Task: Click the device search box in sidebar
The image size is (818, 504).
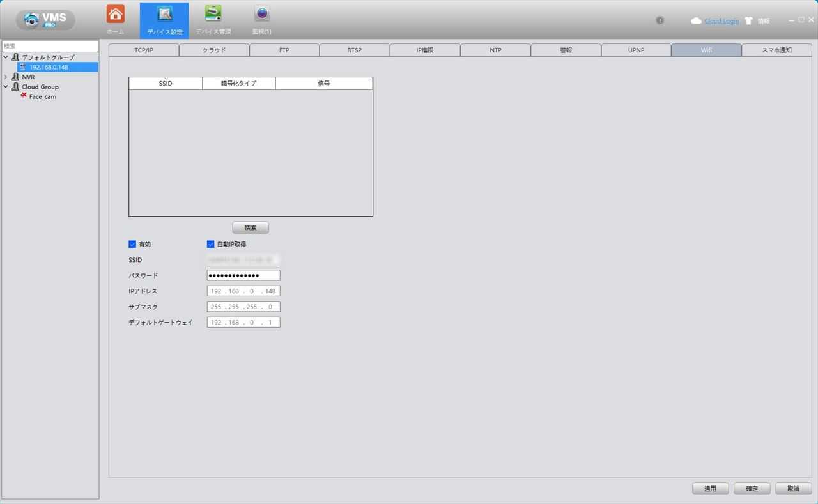Action: point(50,46)
